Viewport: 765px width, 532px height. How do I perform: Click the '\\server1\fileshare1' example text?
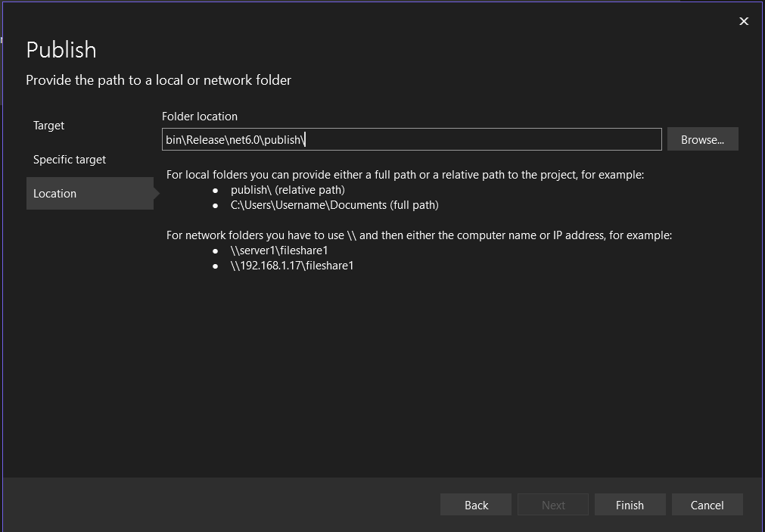click(x=279, y=250)
